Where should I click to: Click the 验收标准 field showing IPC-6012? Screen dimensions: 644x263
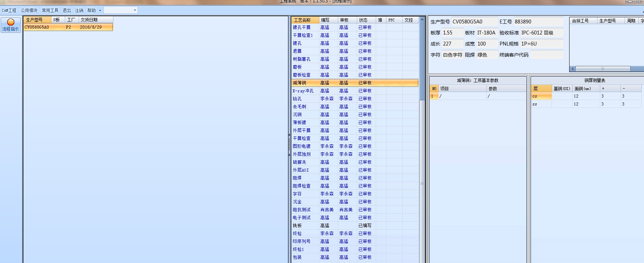pos(542,33)
